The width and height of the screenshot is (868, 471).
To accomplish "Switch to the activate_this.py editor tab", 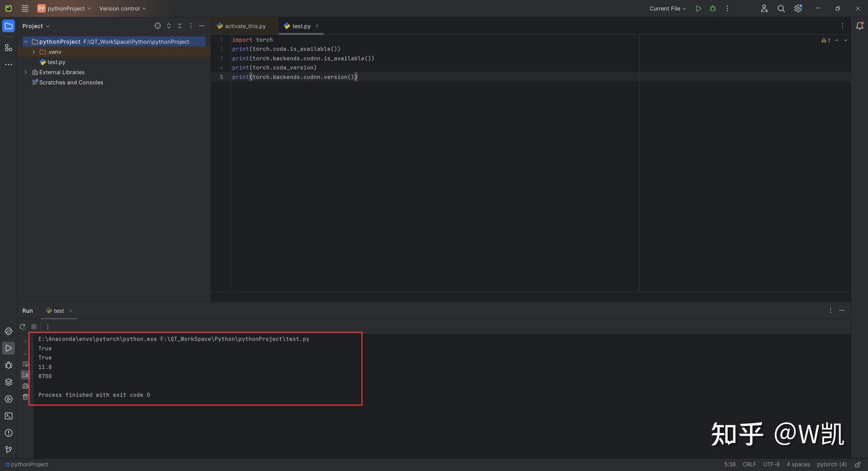I will click(x=245, y=26).
